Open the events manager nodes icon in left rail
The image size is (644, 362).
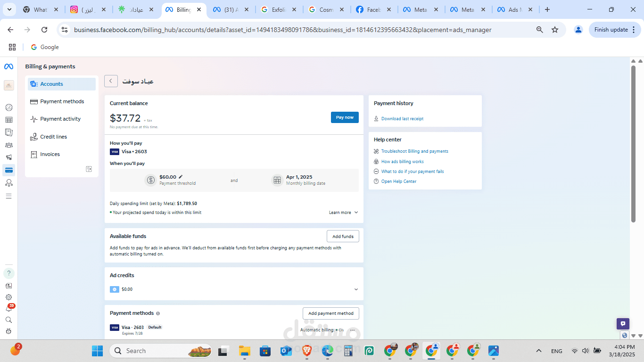tap(8, 183)
